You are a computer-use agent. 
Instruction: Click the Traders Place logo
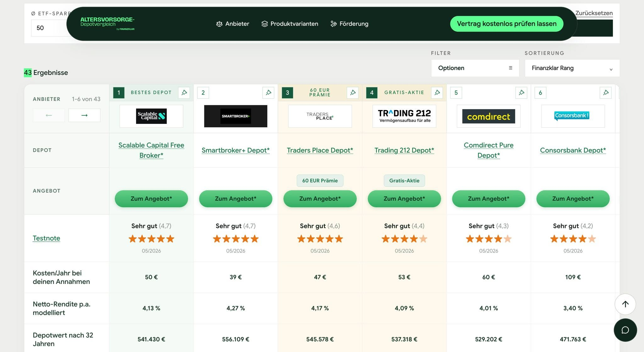pyautogui.click(x=320, y=116)
